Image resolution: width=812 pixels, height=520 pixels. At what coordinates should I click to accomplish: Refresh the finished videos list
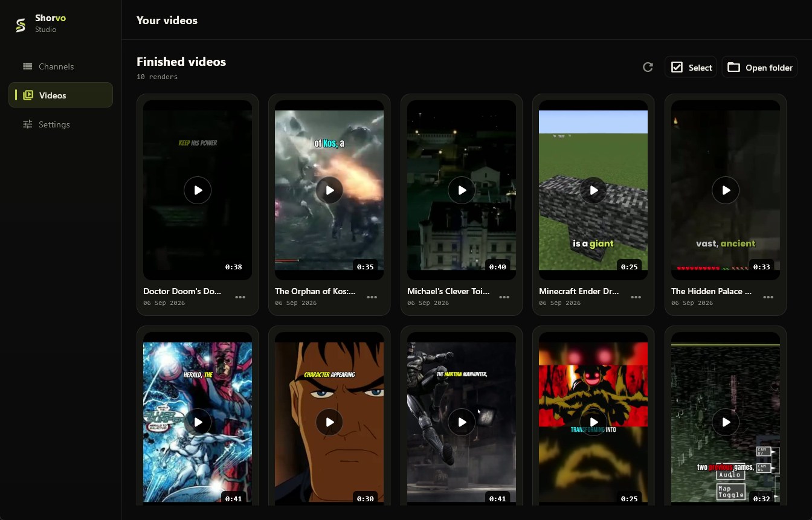point(648,67)
